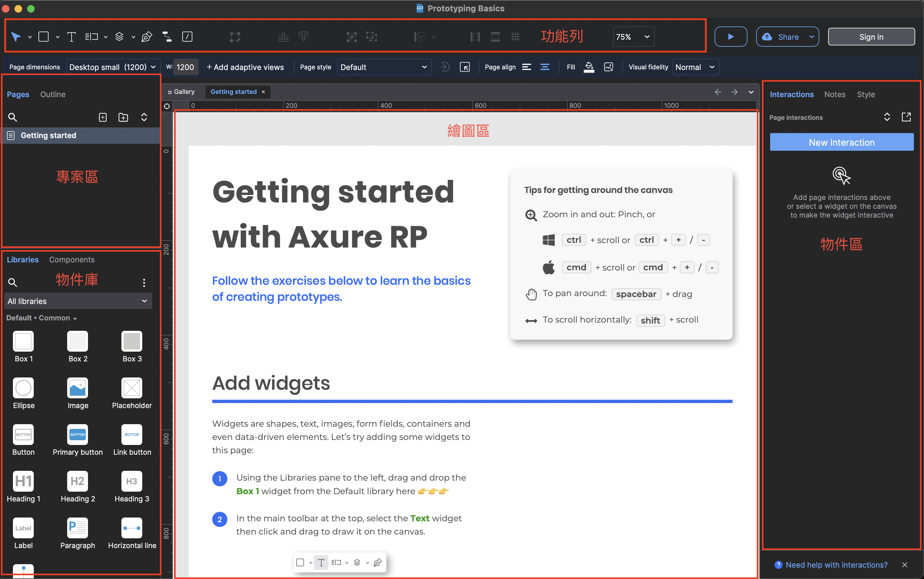Click the New interaction button

point(841,143)
